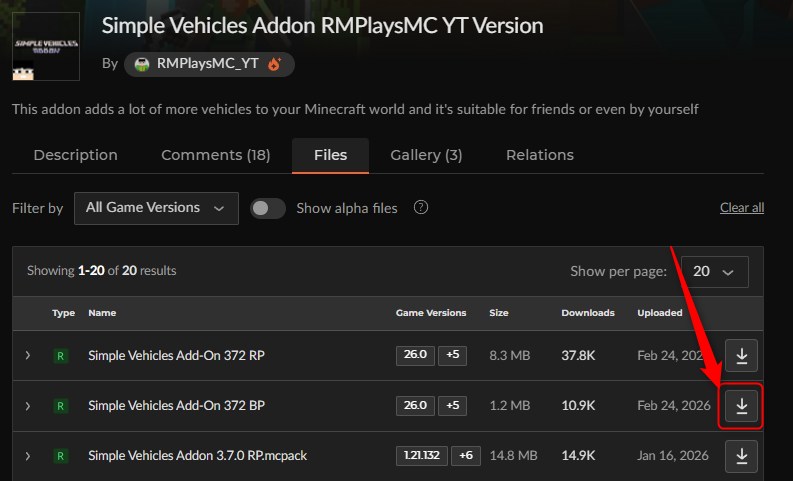
Task: Show extra versions +5 for 372 BP
Action: point(452,406)
